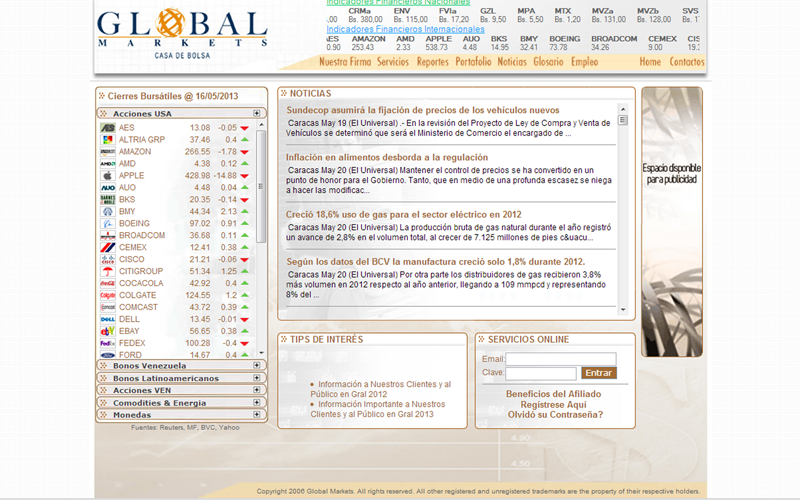Go to the Home page

click(650, 62)
